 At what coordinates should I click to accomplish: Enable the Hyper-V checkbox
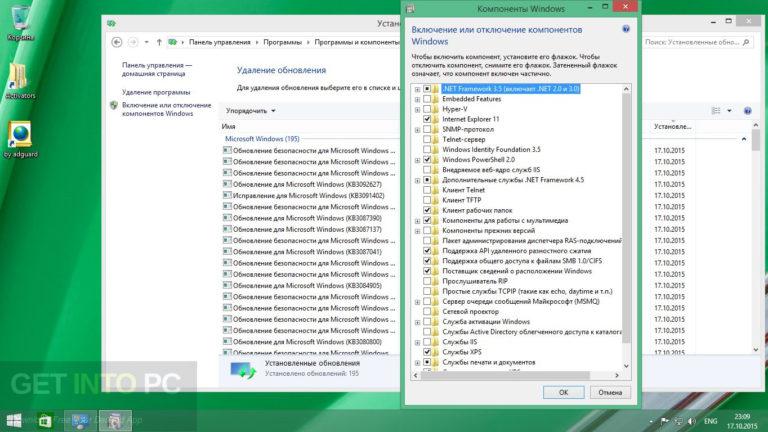(427, 109)
